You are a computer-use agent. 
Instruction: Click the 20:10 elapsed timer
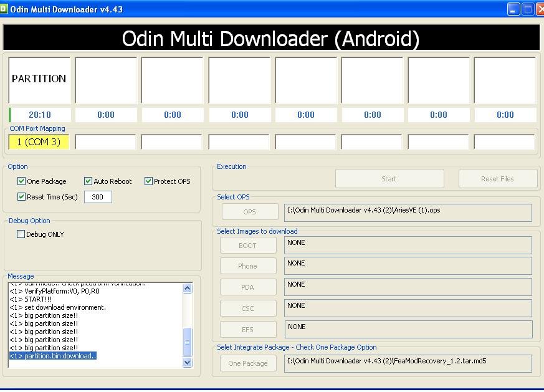coord(39,115)
